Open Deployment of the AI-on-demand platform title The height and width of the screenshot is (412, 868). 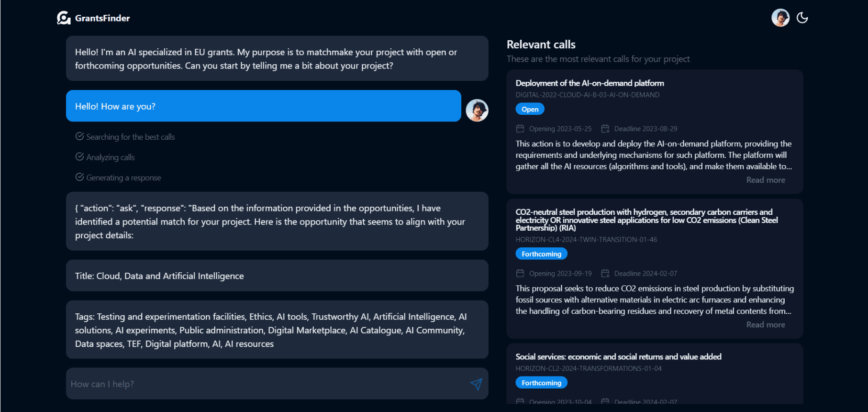click(590, 83)
